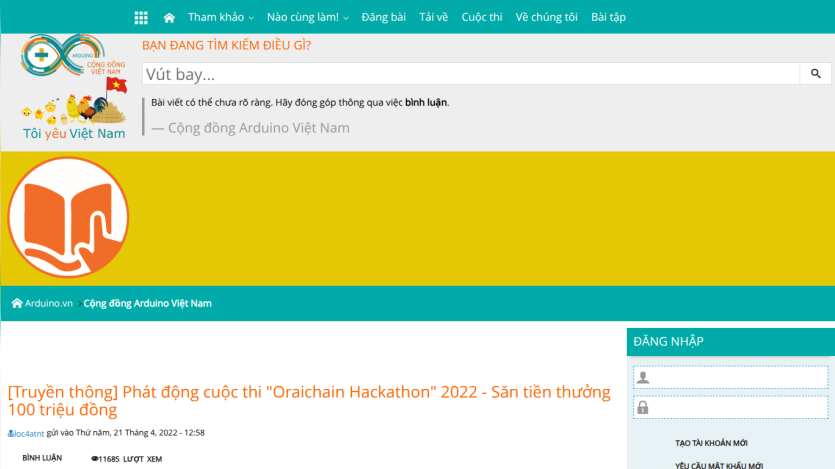Click the Tôi yêu Việt Nam chicken banner
Image resolution: width=835 pixels, height=469 pixels.
click(x=74, y=109)
